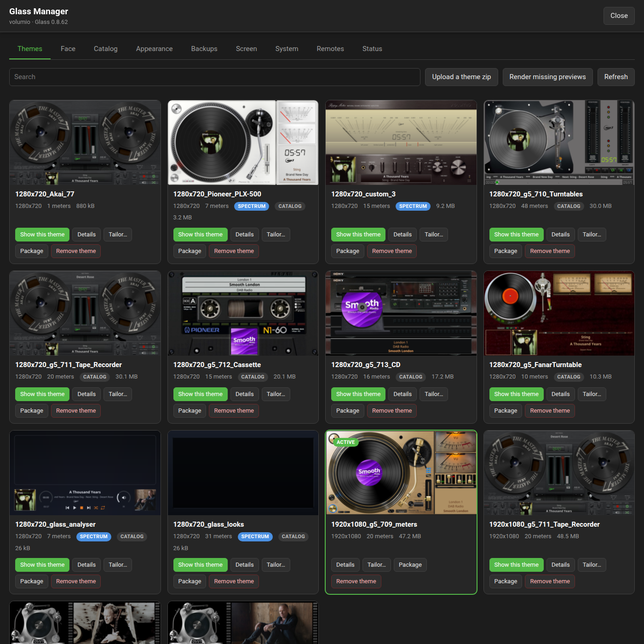Package the 1920x1080_g5_709_meters theme

pyautogui.click(x=410, y=565)
